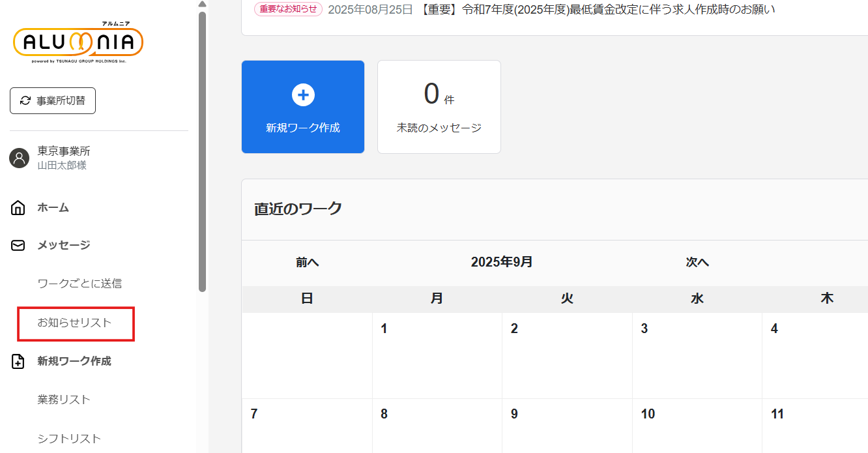
Task: Click the document-plus icon next to 新規ワーク作成
Action: pos(18,362)
